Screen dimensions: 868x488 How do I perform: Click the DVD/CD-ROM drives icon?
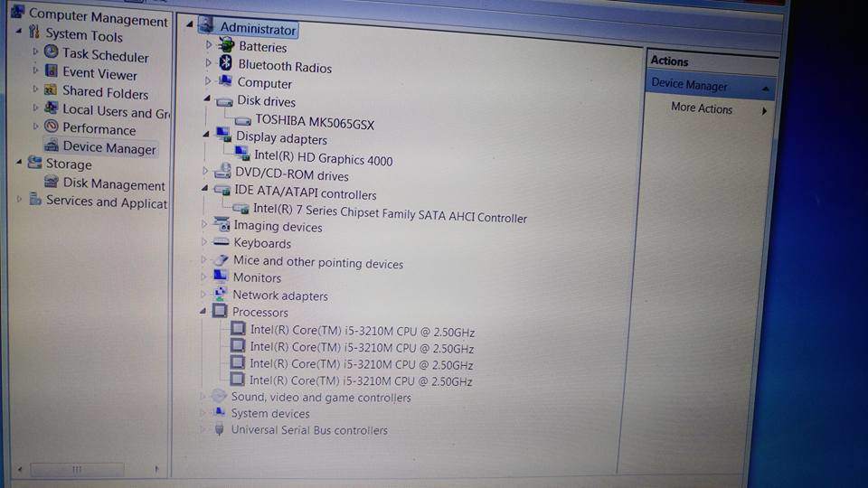pyautogui.click(x=222, y=171)
